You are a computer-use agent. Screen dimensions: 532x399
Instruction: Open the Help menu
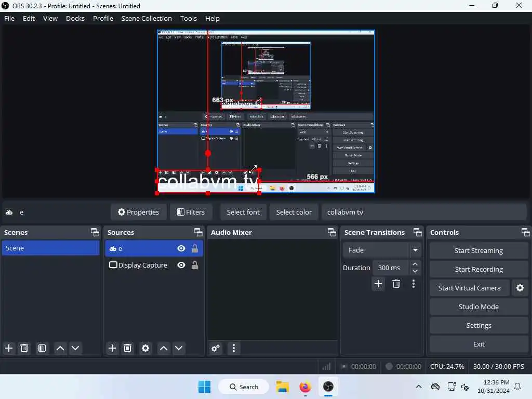pos(212,18)
